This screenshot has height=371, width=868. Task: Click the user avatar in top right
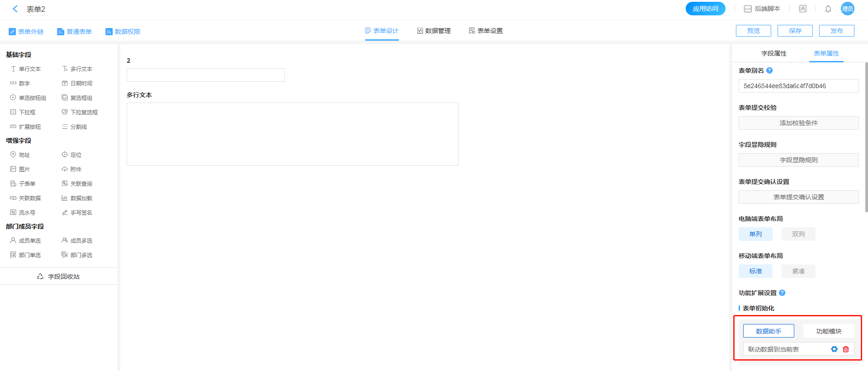[847, 9]
